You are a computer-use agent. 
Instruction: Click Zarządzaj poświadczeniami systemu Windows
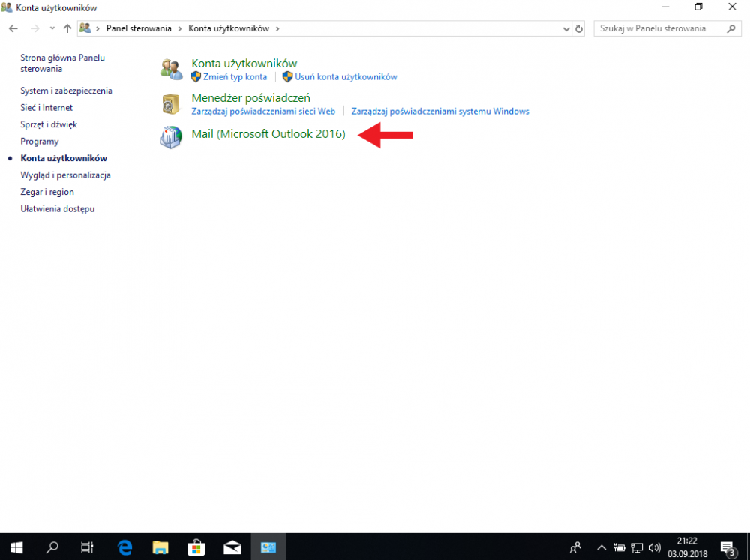[440, 112]
